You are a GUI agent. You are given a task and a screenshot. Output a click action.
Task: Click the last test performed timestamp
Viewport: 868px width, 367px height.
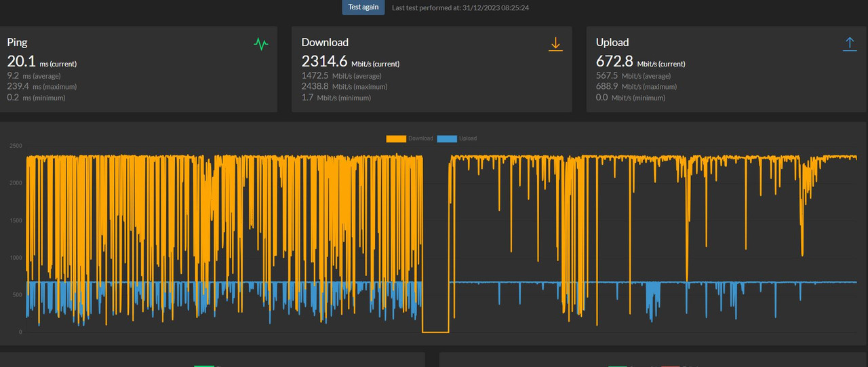tap(460, 8)
